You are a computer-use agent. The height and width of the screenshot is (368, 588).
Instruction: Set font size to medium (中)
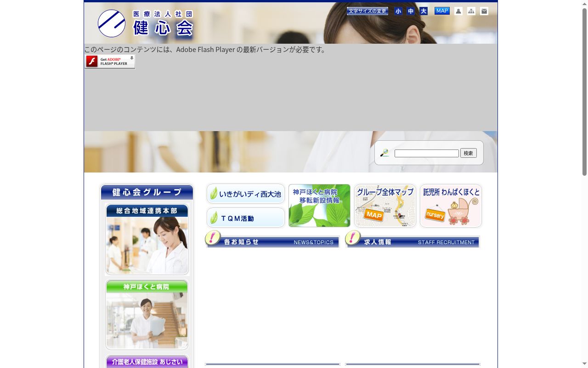411,11
